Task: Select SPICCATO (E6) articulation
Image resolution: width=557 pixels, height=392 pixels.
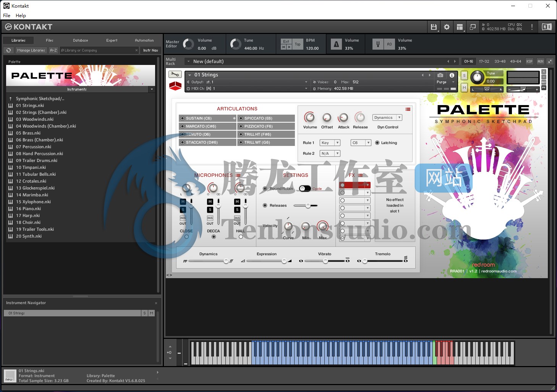Action: 266,118
